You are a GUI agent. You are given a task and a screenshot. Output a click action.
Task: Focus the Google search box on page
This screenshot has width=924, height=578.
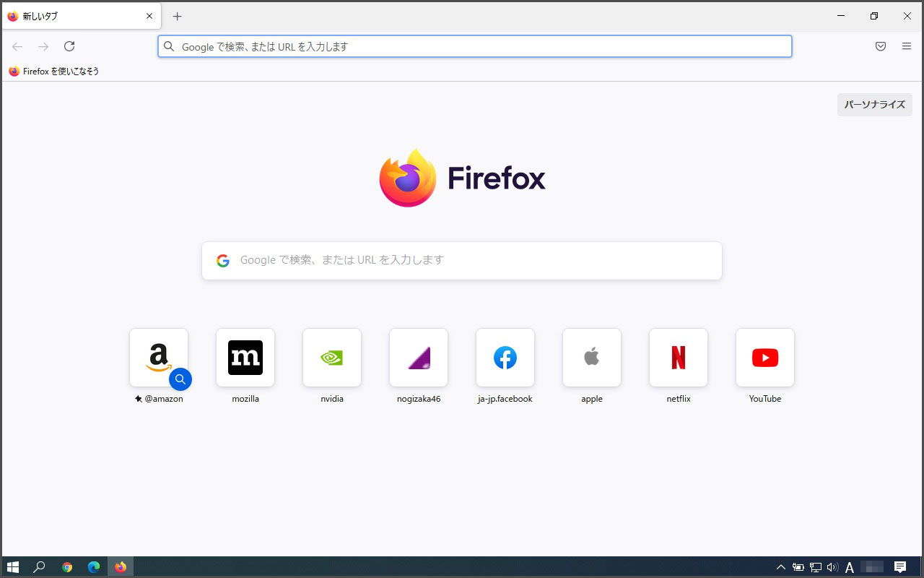click(462, 261)
